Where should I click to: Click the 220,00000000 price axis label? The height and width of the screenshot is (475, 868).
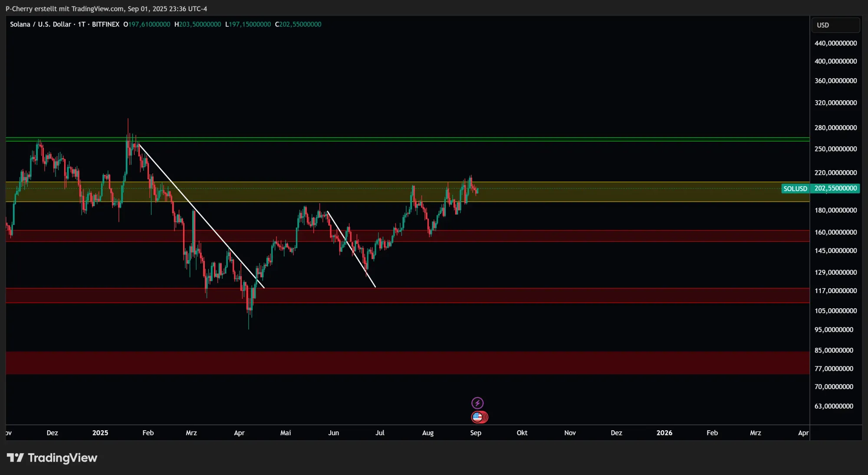coord(835,173)
